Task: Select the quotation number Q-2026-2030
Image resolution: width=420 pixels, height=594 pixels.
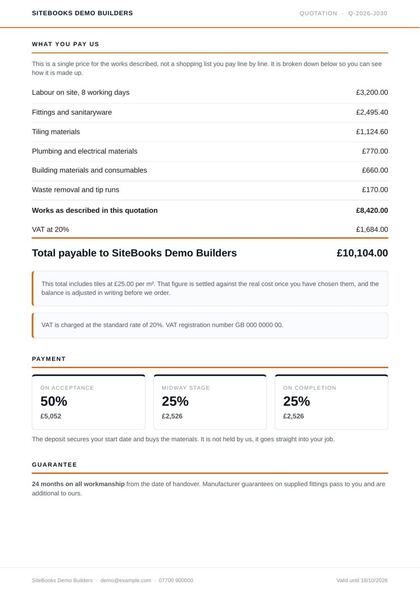Action: [x=367, y=13]
